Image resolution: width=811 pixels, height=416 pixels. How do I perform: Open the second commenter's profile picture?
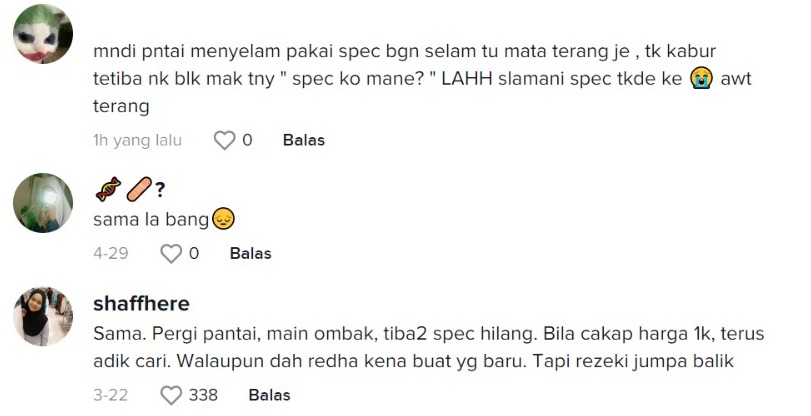pyautogui.click(x=43, y=203)
